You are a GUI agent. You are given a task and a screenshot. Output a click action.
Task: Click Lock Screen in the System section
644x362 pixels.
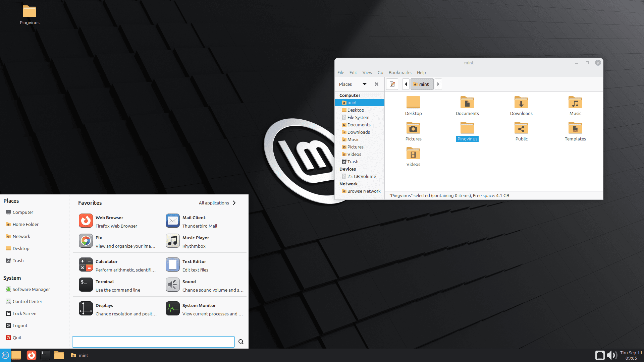[24, 313]
